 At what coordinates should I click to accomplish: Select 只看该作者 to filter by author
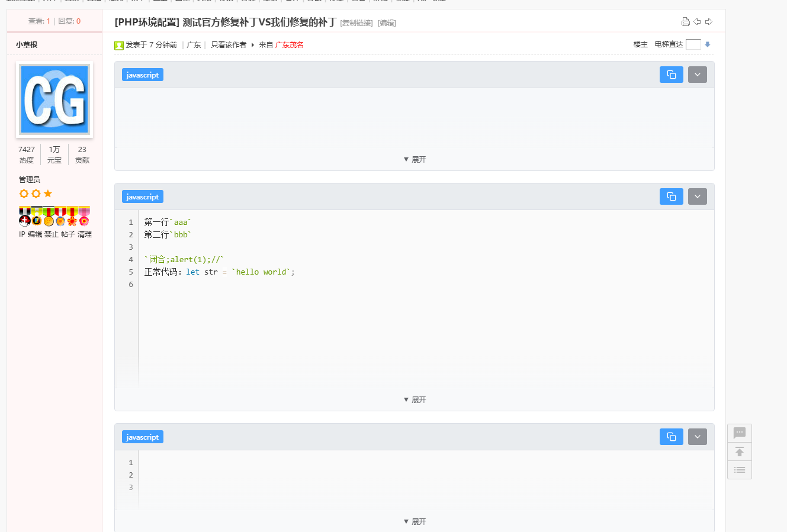tap(229, 45)
